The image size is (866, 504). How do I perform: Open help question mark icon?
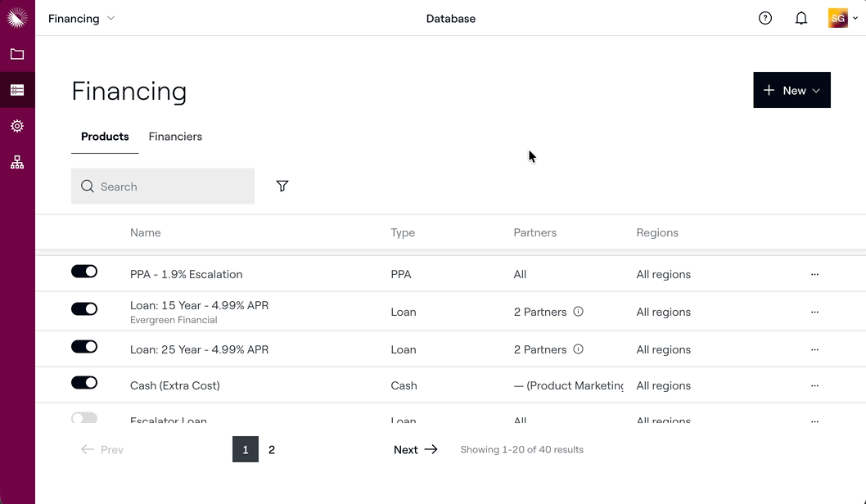pos(765,18)
